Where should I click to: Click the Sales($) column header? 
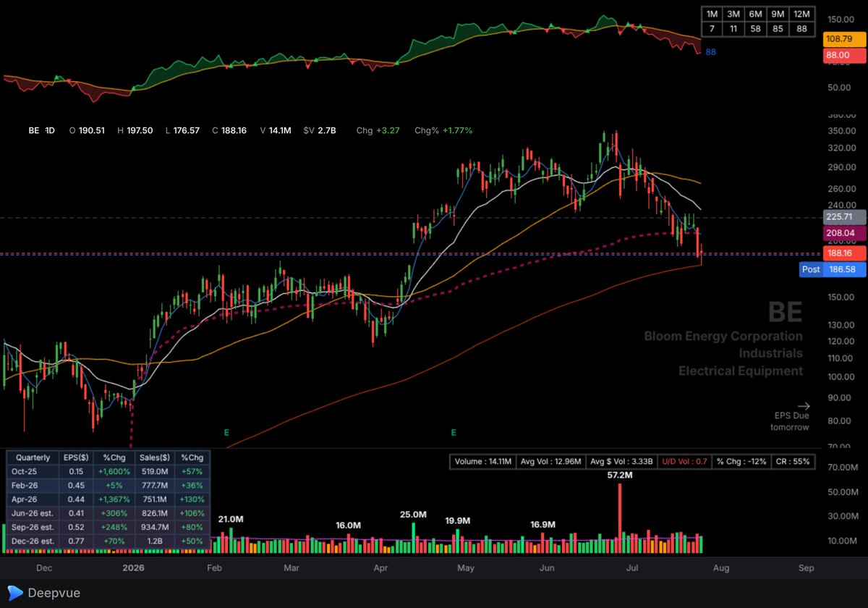pos(156,457)
